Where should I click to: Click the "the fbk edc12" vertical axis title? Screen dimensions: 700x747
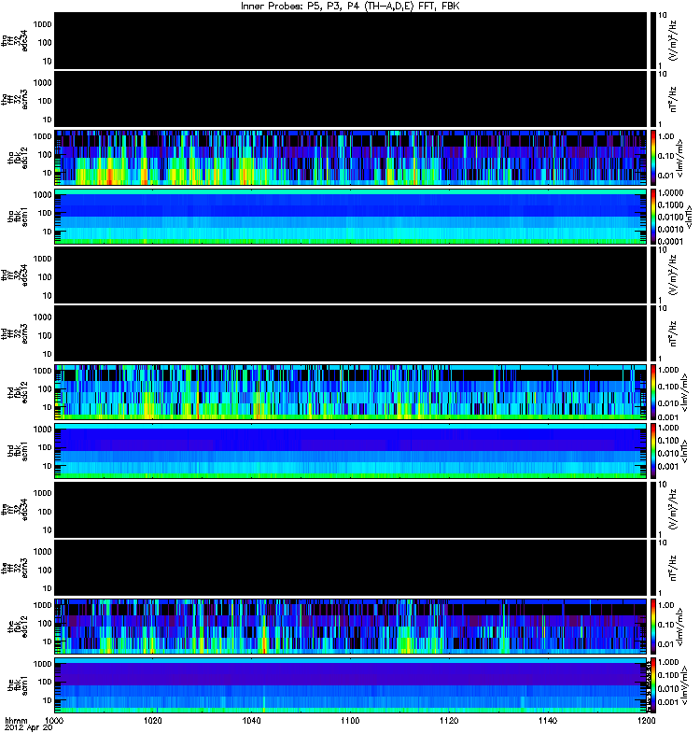pyautogui.click(x=18, y=627)
